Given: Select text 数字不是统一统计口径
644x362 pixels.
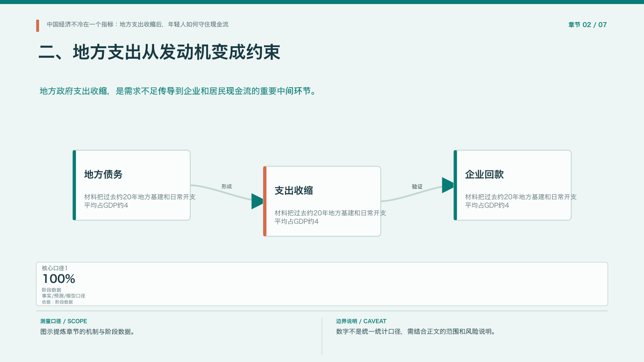Looking at the screenshot, I should [x=369, y=332].
